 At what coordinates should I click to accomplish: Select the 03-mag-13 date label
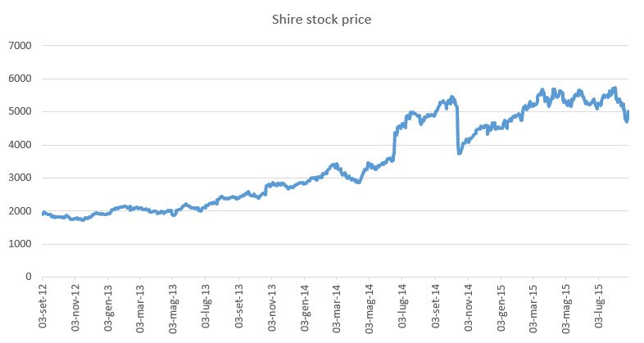pos(174,308)
